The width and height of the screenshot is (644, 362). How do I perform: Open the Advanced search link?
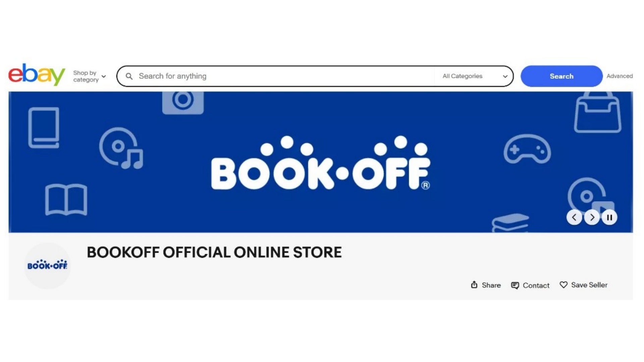(620, 76)
